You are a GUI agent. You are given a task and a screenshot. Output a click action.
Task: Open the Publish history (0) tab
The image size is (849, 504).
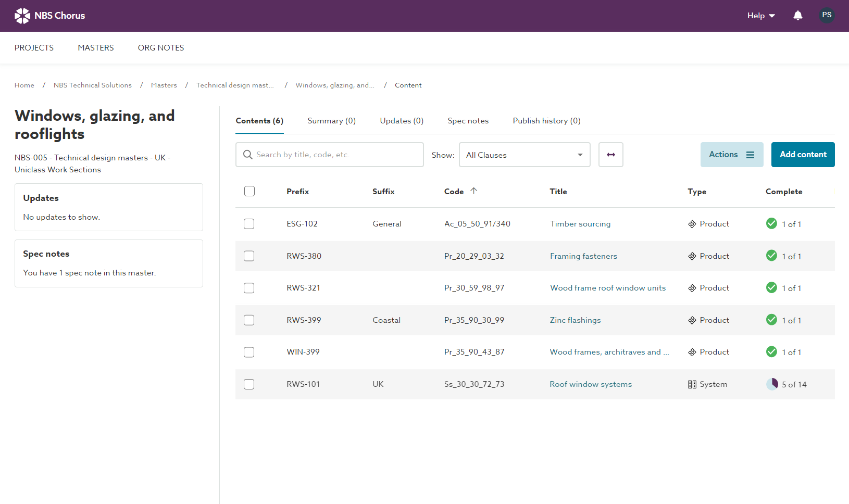[546, 121]
